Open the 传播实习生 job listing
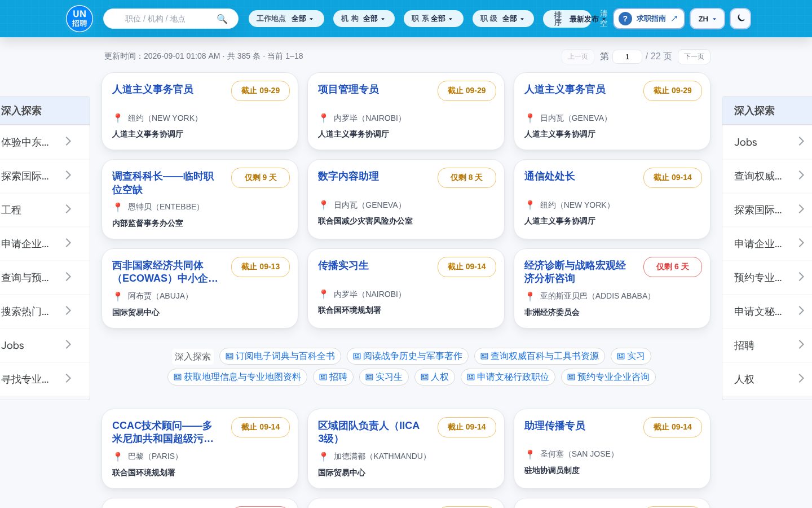Viewport: 812px width, 508px height. [343, 265]
